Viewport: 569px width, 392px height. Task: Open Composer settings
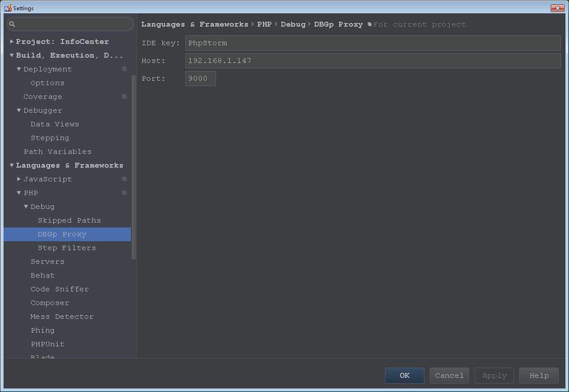pos(50,303)
